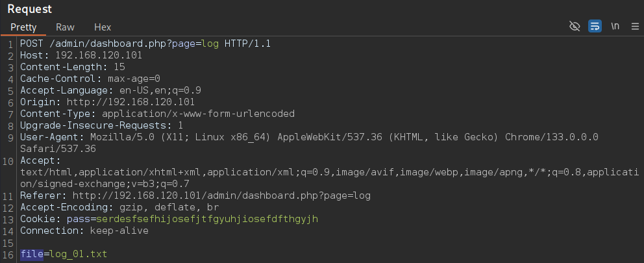This screenshot has width=644, height=263.
Task: Toggle the \n newline display button
Action: point(615,27)
